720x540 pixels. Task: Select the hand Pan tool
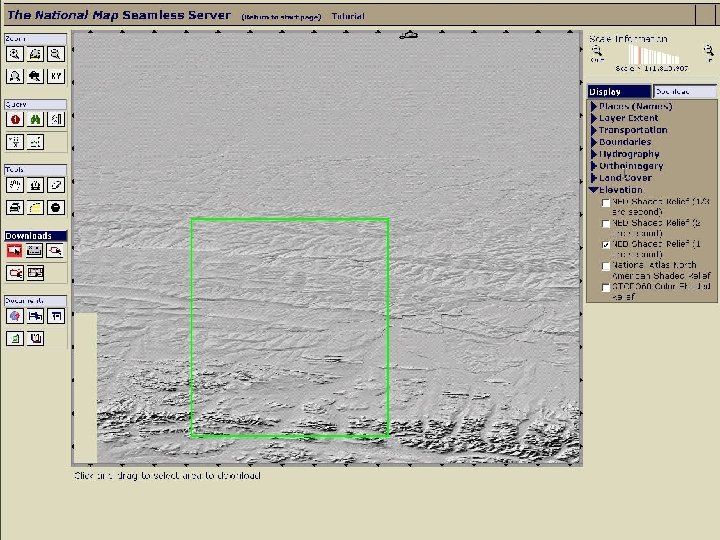click(15, 185)
